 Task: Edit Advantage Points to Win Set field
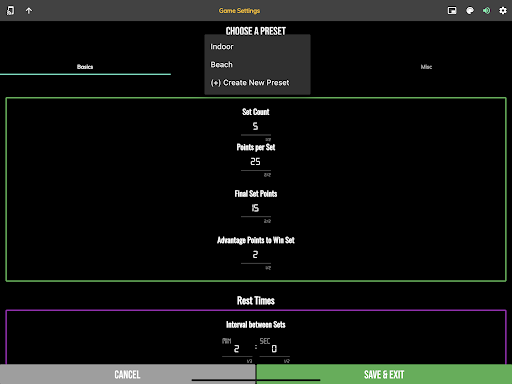click(x=256, y=255)
